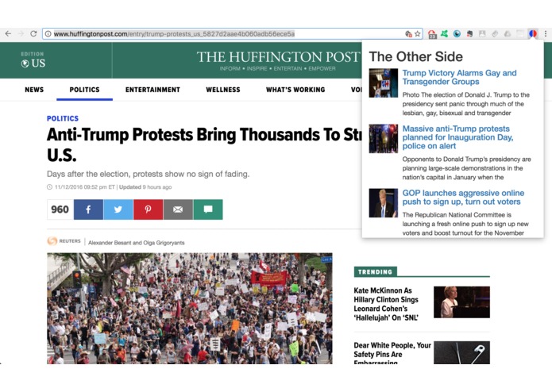Click author names Alexander Besant and Olga Grigoryants

(x=137, y=243)
